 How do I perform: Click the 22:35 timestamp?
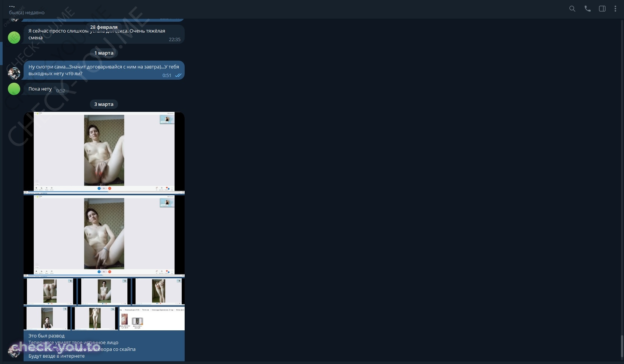(175, 40)
